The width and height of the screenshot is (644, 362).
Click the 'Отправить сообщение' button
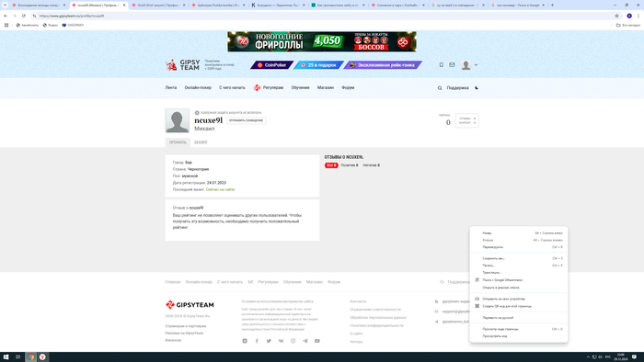(246, 120)
